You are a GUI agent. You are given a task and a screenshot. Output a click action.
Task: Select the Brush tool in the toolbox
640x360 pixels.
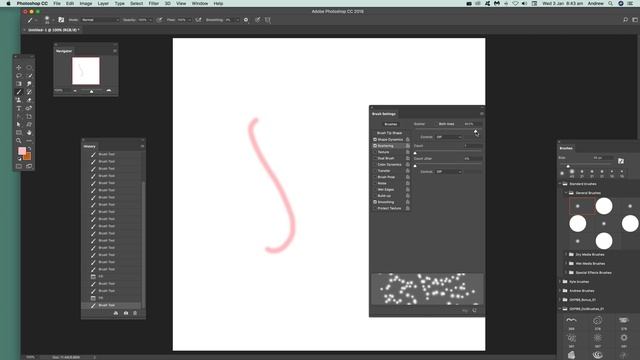tap(19, 92)
